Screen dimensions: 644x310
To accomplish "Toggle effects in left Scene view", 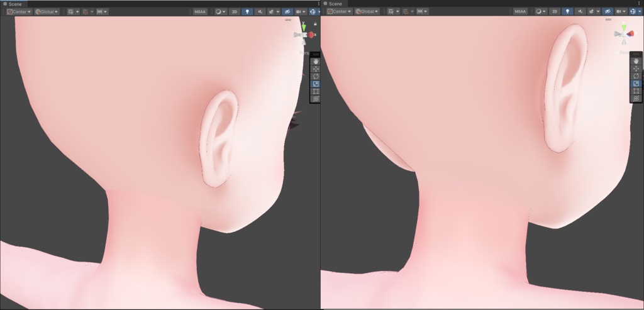I will pos(271,11).
